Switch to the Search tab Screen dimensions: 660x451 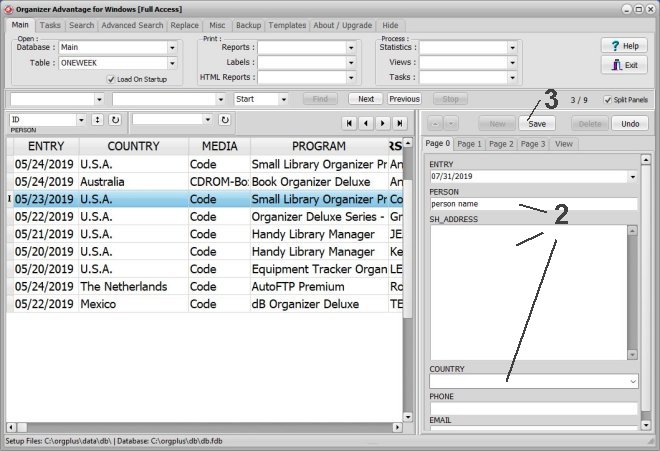coord(82,25)
